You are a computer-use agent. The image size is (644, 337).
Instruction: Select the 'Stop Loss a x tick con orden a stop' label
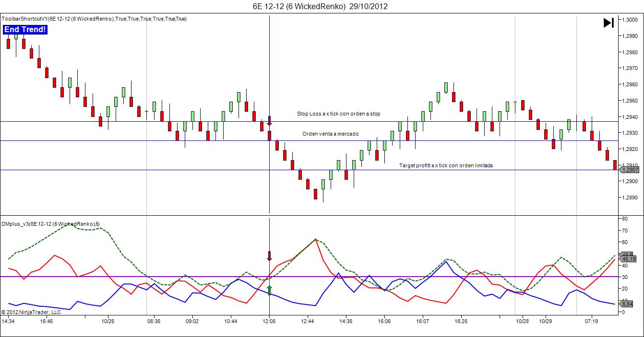[338, 114]
